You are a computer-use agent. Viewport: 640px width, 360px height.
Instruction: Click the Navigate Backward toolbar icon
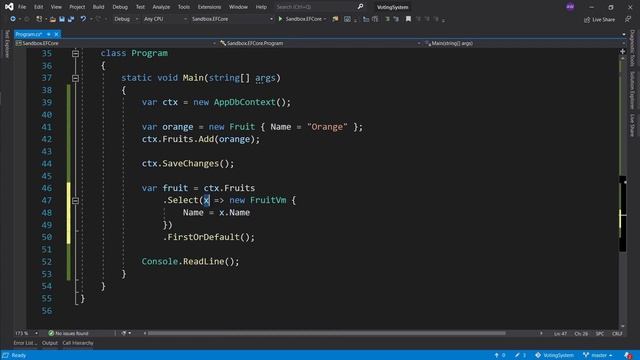click(x=13, y=19)
